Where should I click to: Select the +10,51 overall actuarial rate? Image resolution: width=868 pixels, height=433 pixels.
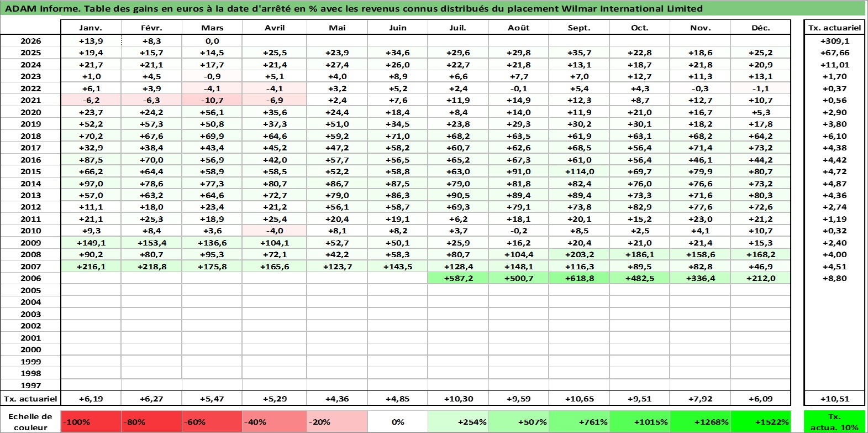[x=834, y=399]
